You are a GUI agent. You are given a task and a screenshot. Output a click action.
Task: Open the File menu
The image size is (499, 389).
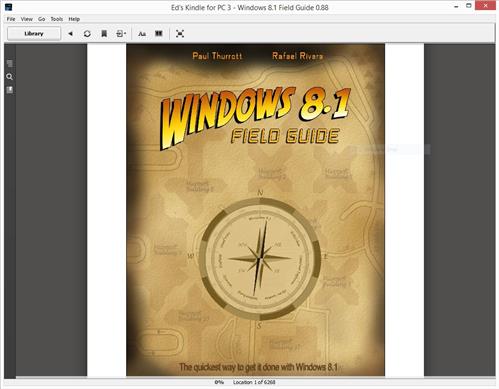[x=11, y=19]
